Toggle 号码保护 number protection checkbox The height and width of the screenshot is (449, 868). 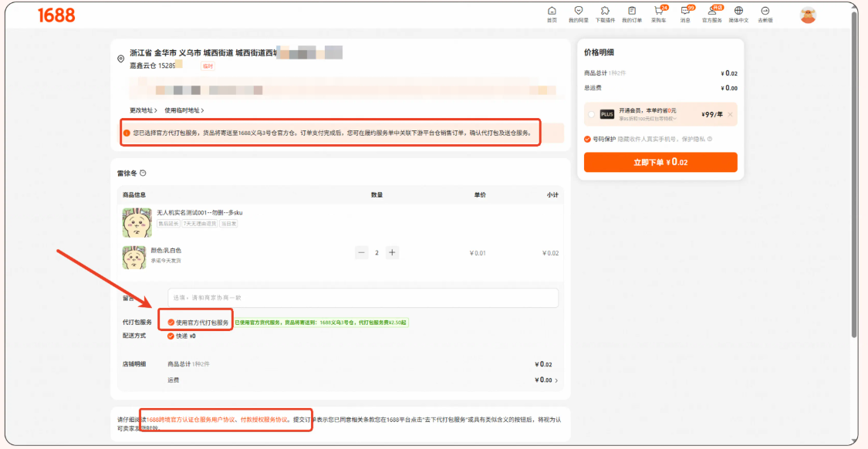coord(587,139)
